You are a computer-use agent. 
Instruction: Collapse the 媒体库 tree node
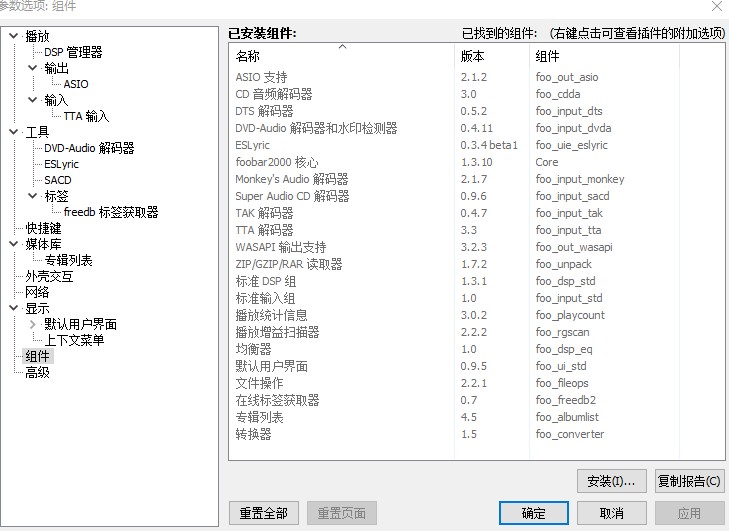(x=14, y=244)
